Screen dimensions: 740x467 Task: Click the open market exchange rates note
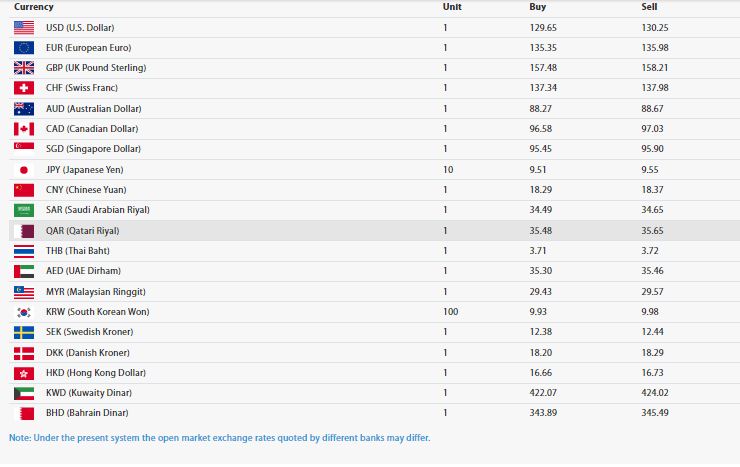[x=220, y=437]
